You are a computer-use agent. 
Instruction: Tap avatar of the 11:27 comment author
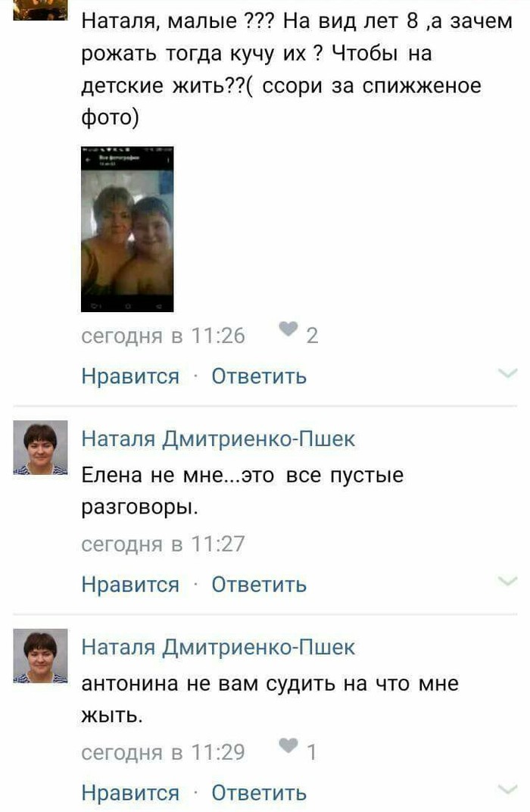coord(40,448)
